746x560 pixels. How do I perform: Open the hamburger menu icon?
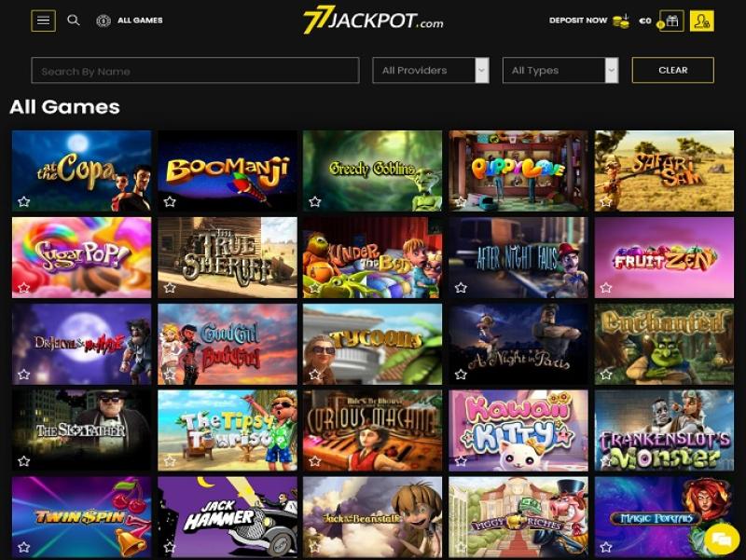point(43,20)
